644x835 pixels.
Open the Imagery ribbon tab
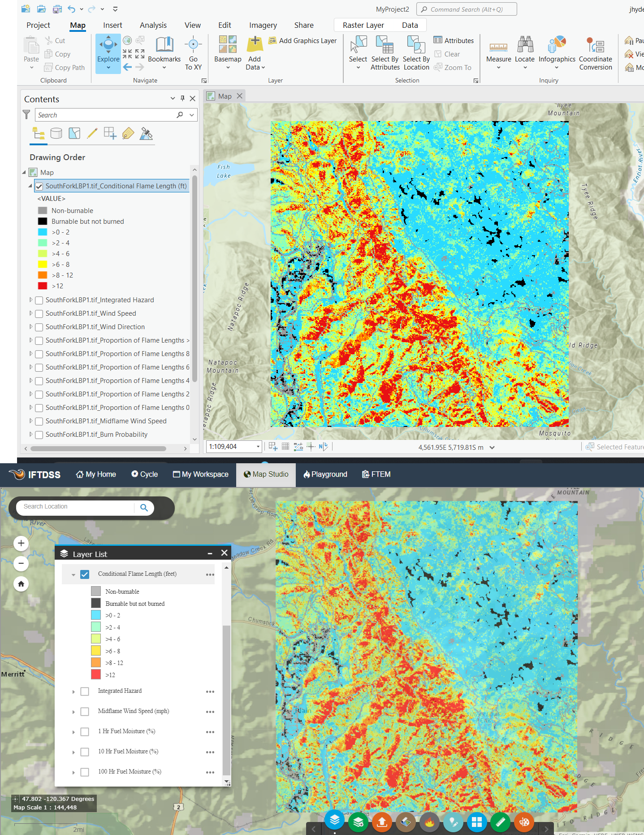click(263, 25)
